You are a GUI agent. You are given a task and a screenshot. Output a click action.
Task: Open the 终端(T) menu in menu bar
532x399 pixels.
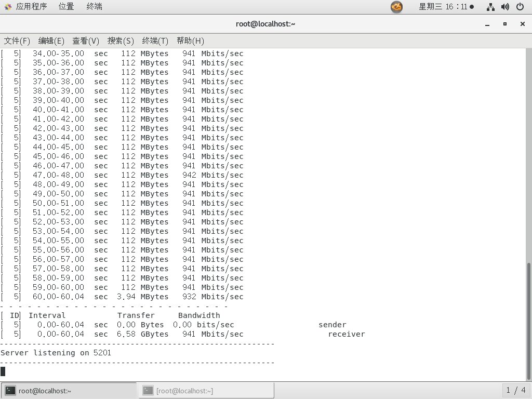coord(155,41)
